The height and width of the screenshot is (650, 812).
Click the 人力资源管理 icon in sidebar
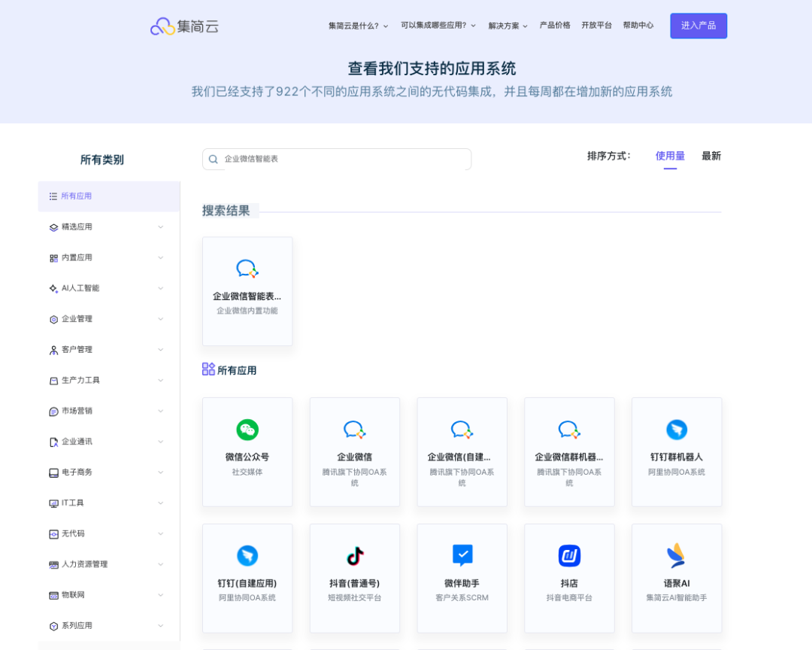tap(53, 564)
